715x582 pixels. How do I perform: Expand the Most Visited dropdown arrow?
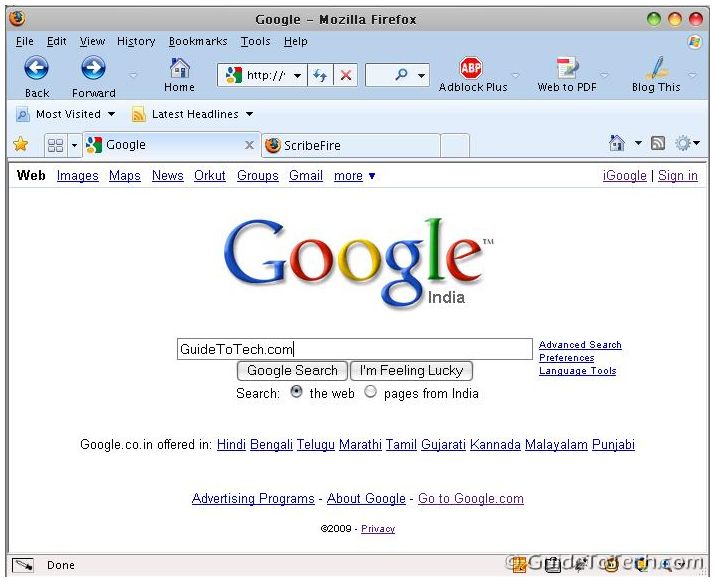click(x=111, y=114)
